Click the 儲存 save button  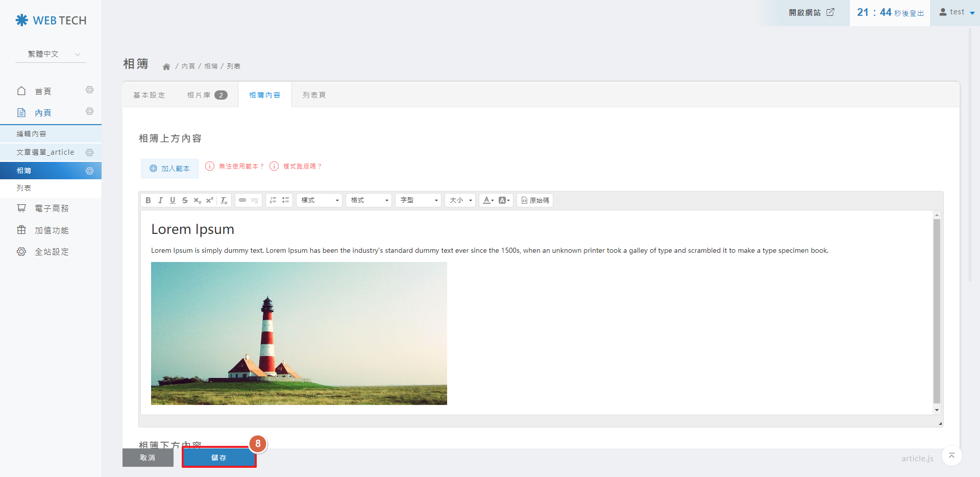click(x=219, y=458)
